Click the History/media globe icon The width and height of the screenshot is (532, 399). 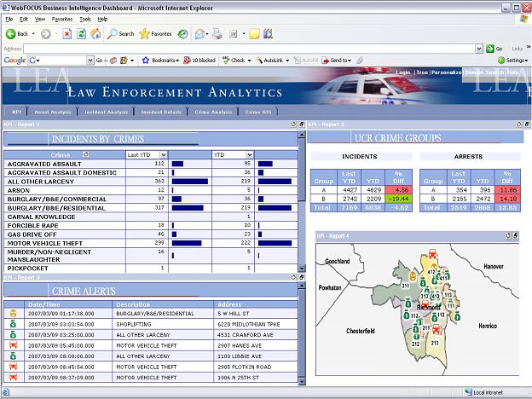point(182,33)
